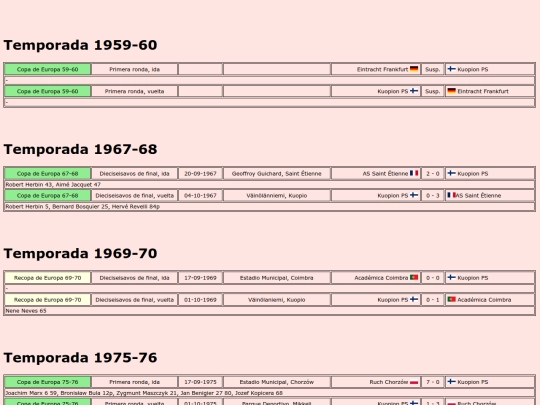This screenshot has width=540, height=405.
Task: Click Finnish flag in 59-60 Primera ronda, ida row
Action: [x=451, y=69]
